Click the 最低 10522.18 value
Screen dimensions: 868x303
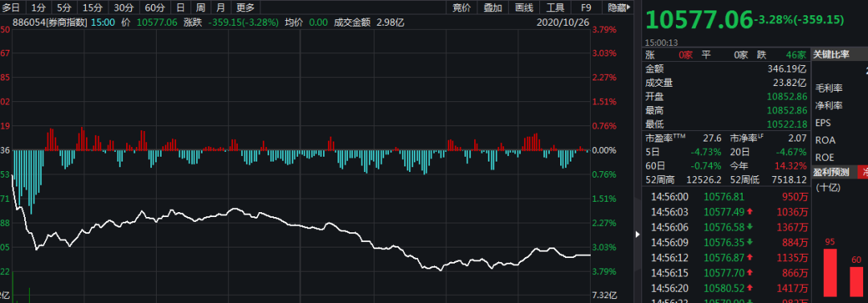787,124
